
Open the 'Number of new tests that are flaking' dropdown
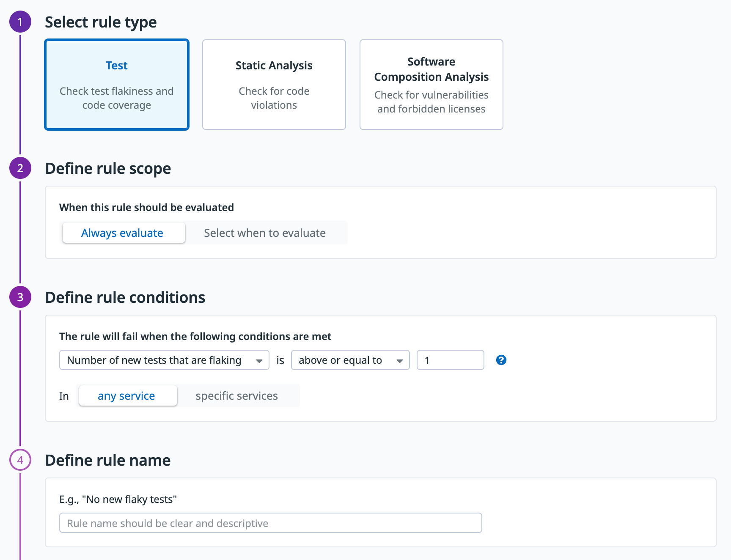pyautogui.click(x=164, y=360)
